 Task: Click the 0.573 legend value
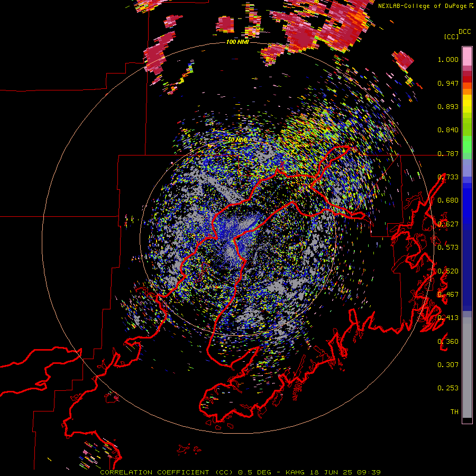(448, 248)
